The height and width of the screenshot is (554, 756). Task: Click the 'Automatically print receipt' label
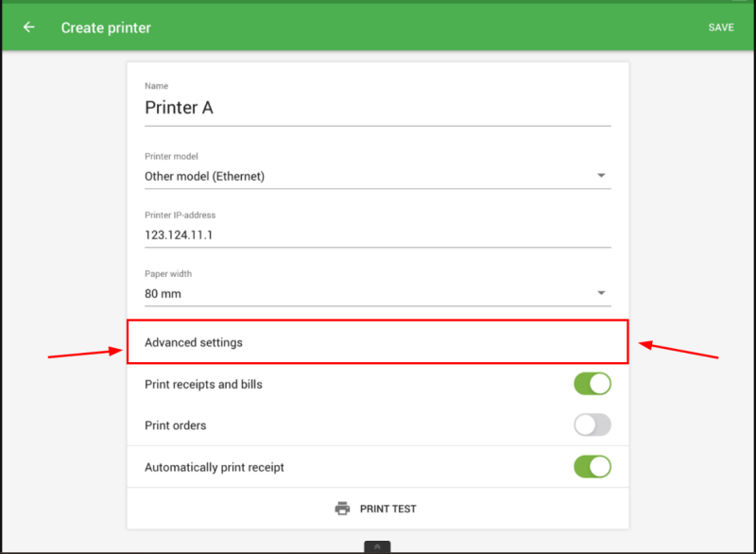pyautogui.click(x=214, y=467)
